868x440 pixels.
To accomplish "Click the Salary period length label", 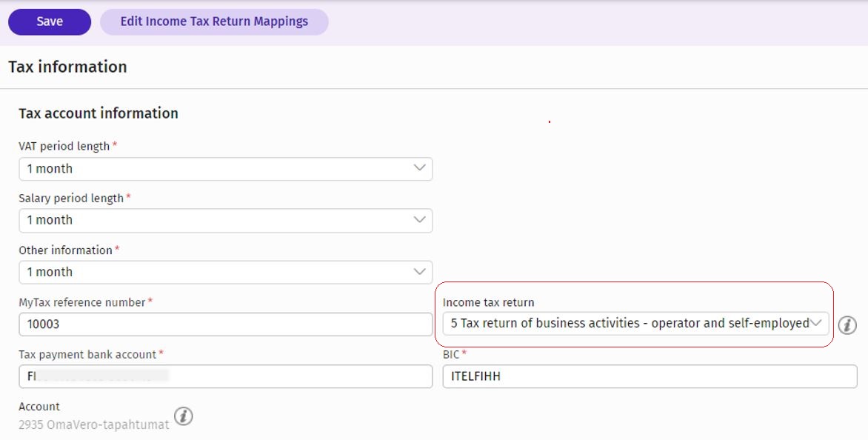I will click(71, 199).
